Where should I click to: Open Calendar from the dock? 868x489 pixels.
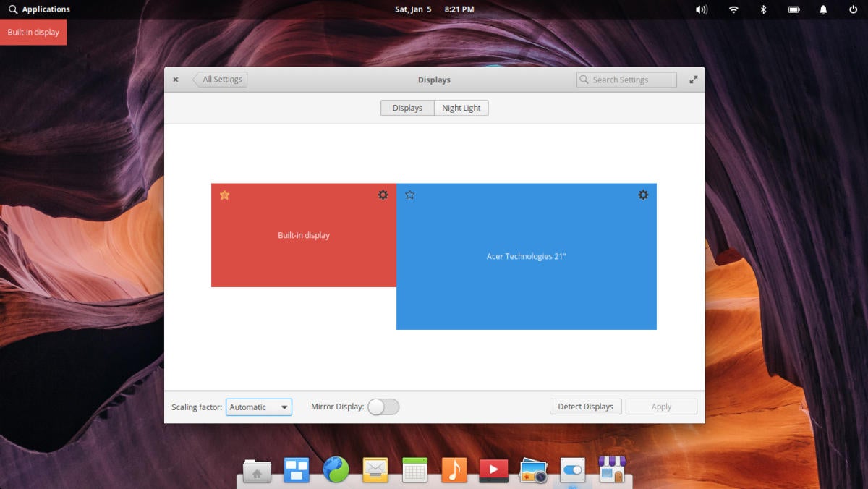coord(415,470)
